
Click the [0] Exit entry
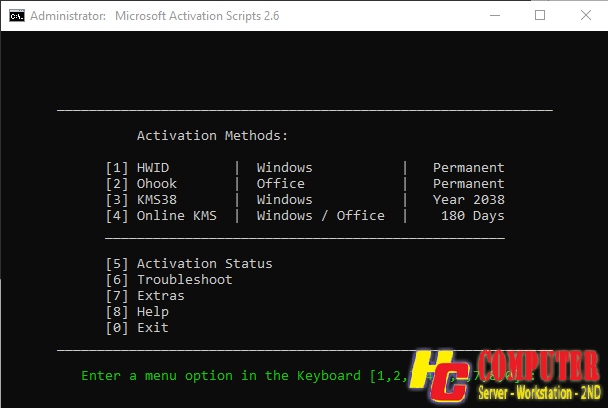[x=138, y=328]
